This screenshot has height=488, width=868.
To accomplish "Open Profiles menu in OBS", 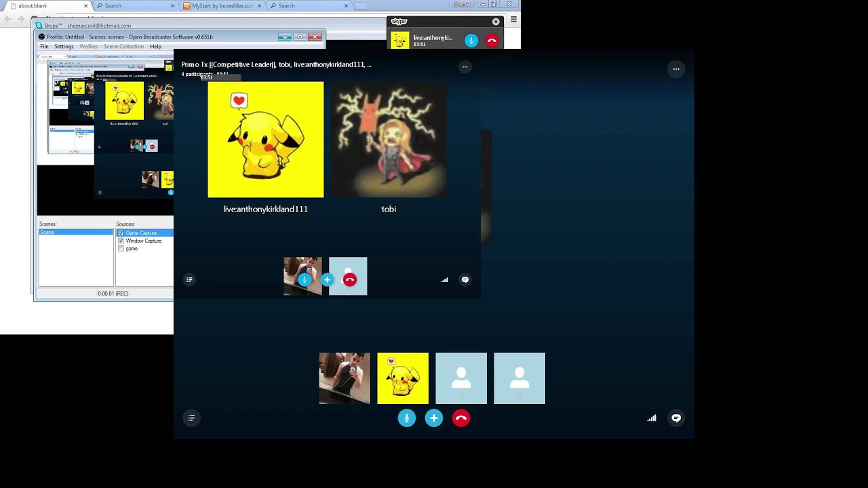I will click(x=89, y=47).
